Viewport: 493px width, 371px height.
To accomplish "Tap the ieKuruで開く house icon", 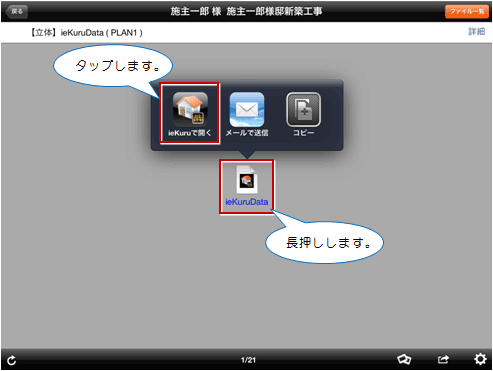I will click(190, 109).
